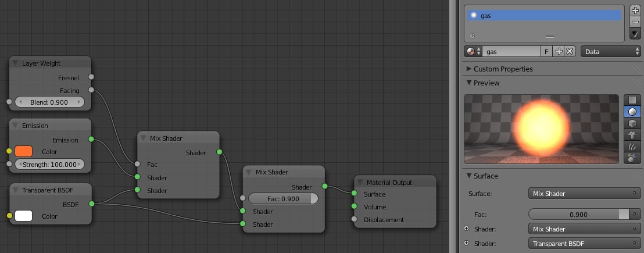Click the Blend 0.900 field on Layer Weight

49,102
